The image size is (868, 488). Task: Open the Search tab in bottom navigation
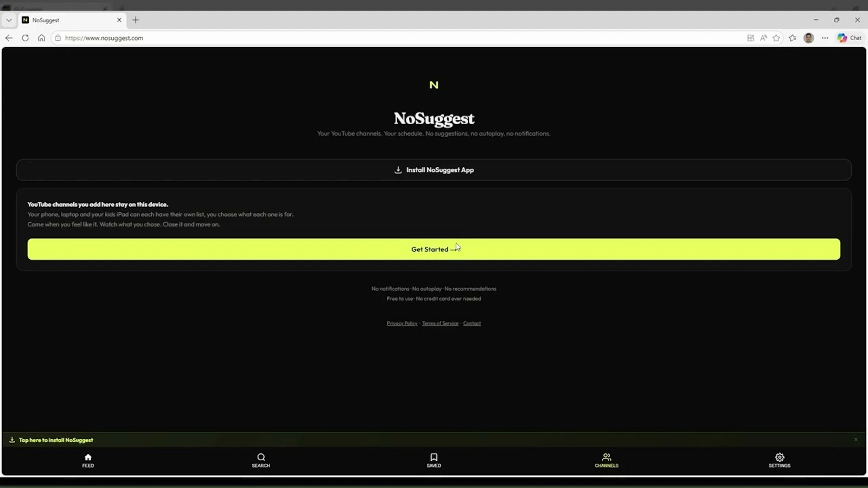(x=261, y=460)
